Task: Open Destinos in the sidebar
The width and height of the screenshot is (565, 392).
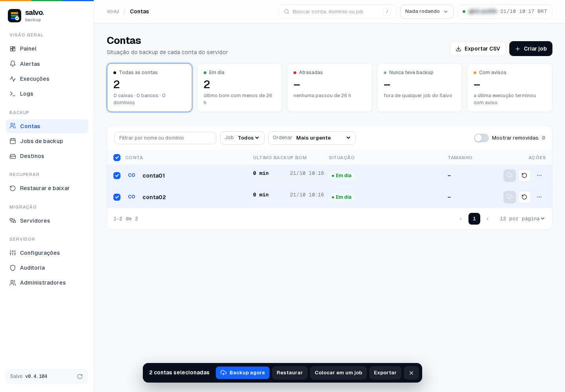Action: coord(47,156)
